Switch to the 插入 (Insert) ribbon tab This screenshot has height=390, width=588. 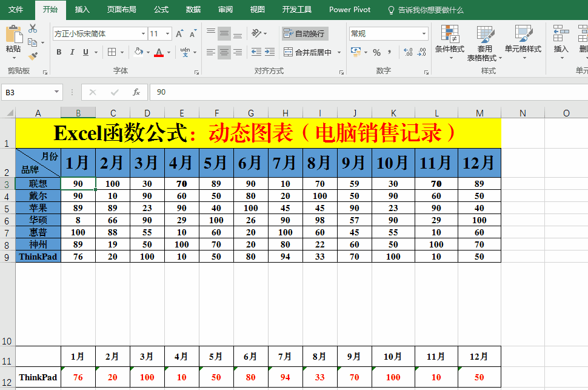(x=82, y=10)
